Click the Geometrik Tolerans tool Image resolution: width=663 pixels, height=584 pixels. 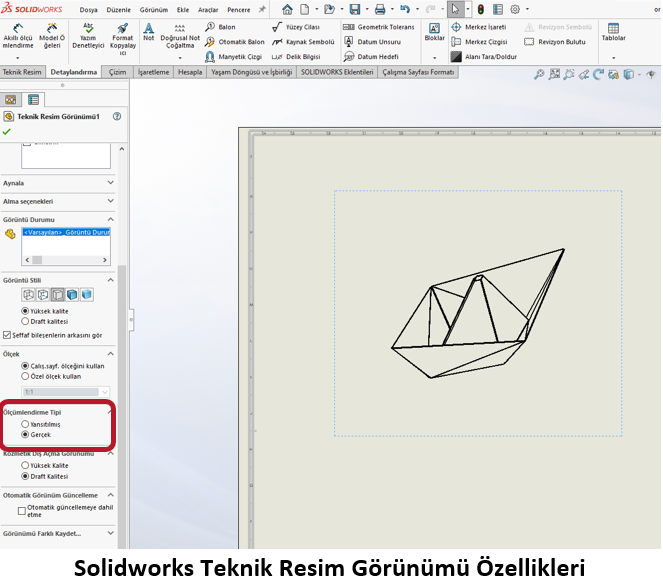(378, 27)
